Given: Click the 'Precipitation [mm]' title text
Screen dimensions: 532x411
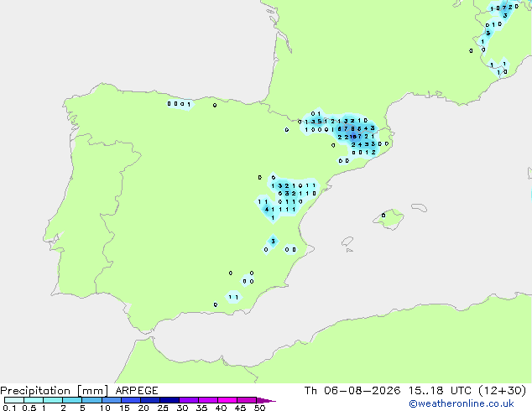Looking at the screenshot, I should (55, 391).
